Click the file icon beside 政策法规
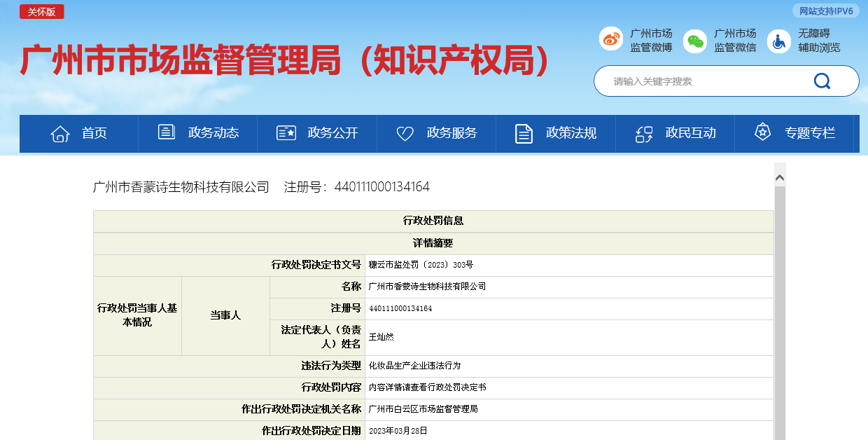Image resolution: width=868 pixels, height=440 pixels. coord(524,133)
